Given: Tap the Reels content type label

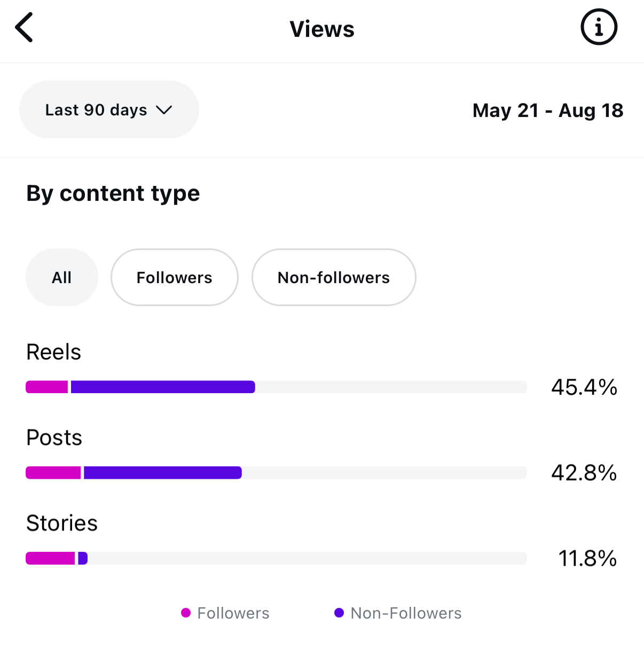Looking at the screenshot, I should (54, 352).
